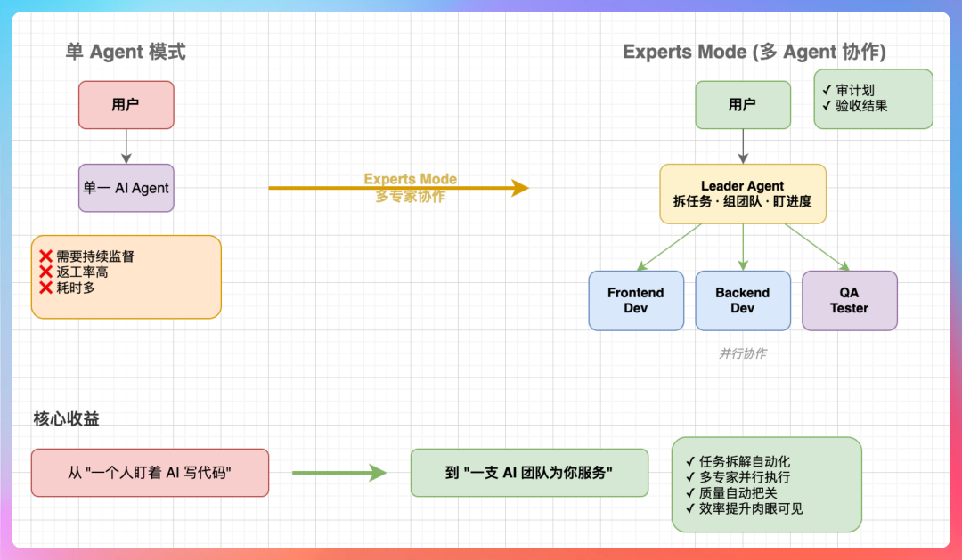
Task: Expand the 并行协作 label below the dev nodes
Action: (742, 353)
